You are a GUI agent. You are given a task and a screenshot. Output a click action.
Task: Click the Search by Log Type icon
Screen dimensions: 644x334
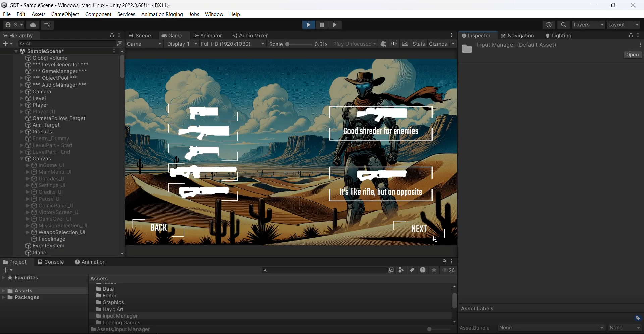tap(423, 270)
